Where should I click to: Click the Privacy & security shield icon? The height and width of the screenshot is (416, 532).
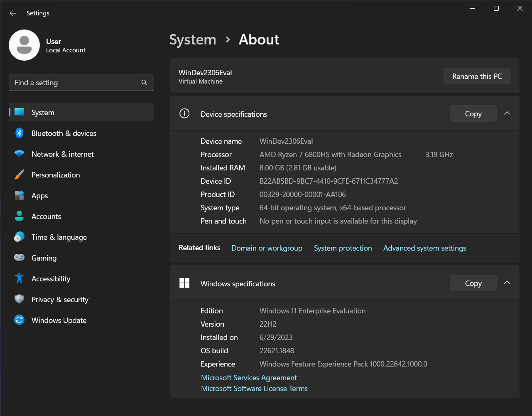coord(19,299)
